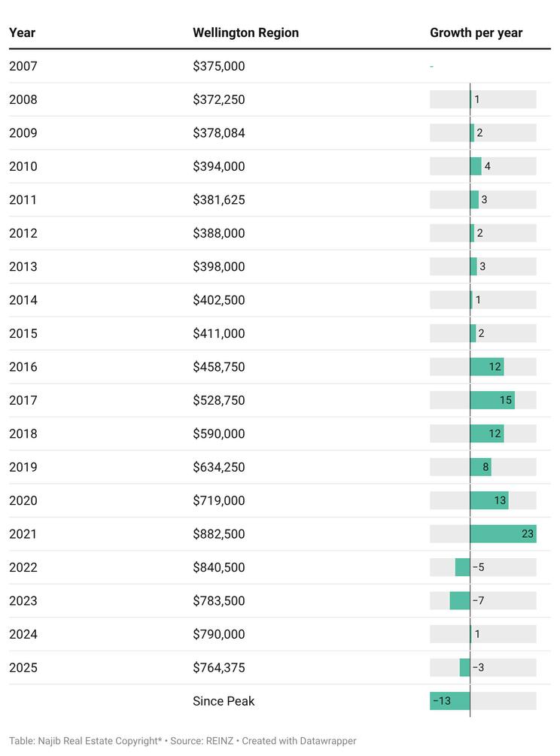
Task: Click the $882,500 price cell
Action: tap(219, 534)
